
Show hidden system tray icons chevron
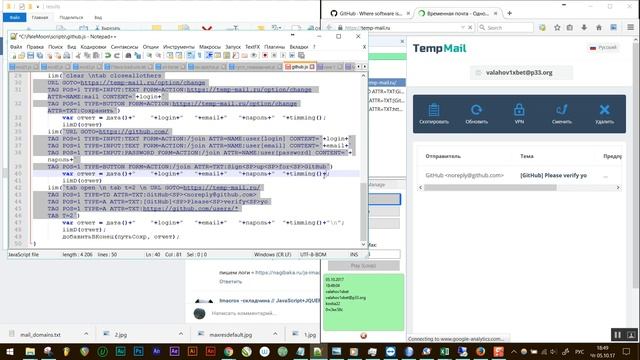point(513,351)
